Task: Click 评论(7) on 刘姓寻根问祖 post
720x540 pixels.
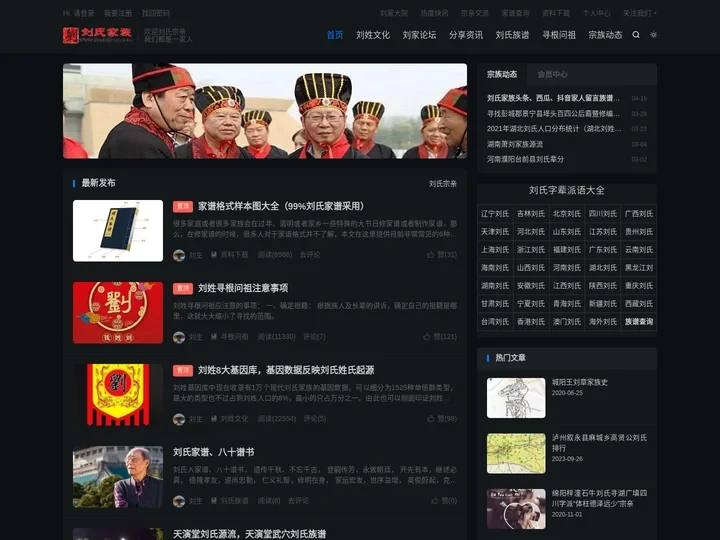Action: point(315,337)
